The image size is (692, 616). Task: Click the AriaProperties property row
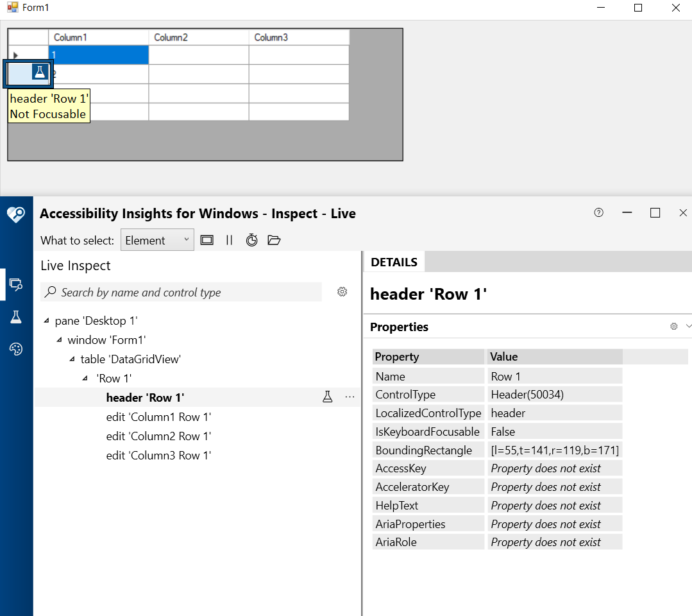pos(498,524)
